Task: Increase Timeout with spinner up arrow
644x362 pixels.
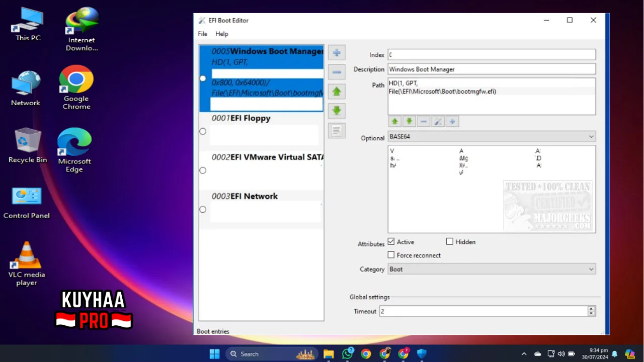Action: coord(592,309)
